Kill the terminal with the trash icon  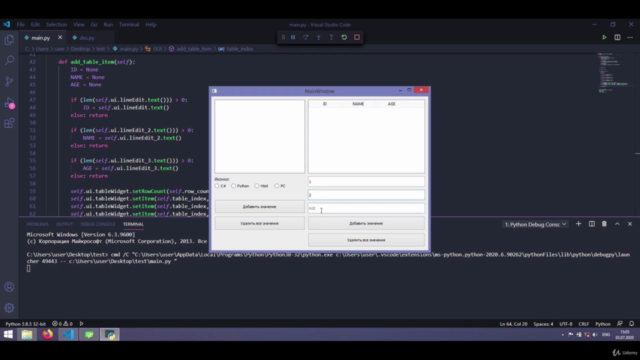(604, 224)
